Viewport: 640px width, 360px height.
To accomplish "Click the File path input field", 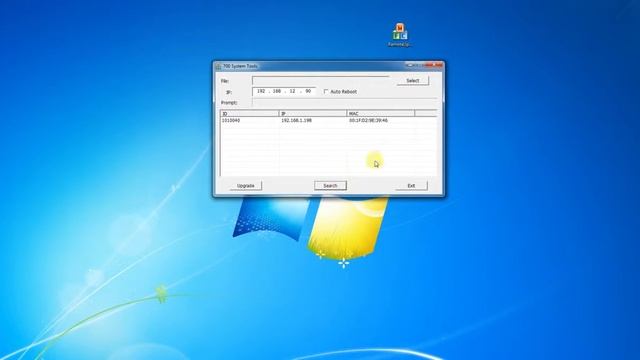I will click(x=321, y=80).
